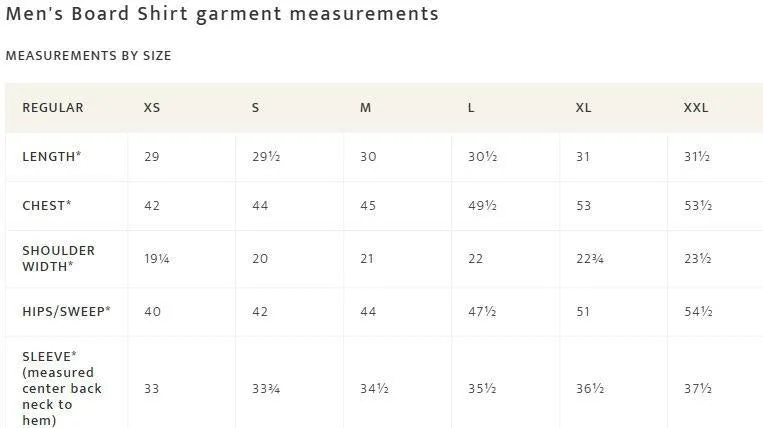
Task: Click the SHOULDER WIDTH* row label
Action: pyautogui.click(x=58, y=258)
